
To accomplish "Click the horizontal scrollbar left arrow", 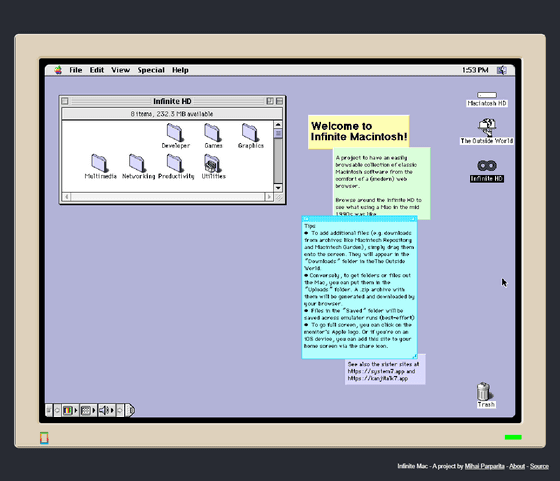I will click(x=66, y=197).
